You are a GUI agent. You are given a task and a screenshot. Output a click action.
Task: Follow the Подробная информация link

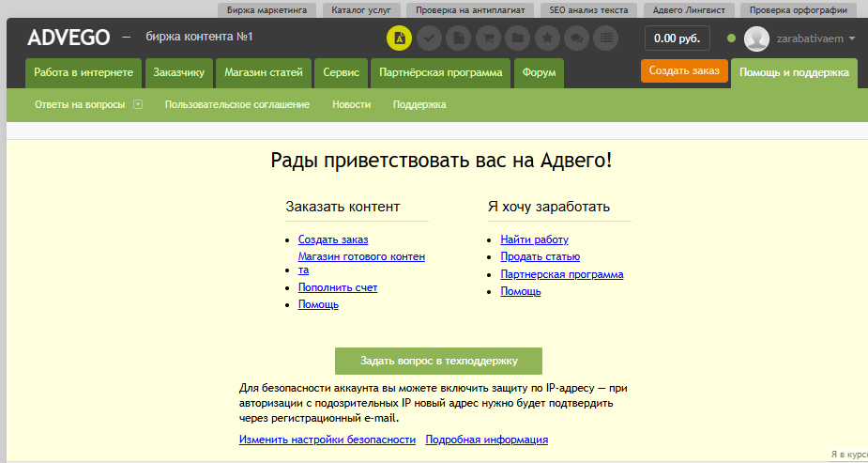click(487, 440)
